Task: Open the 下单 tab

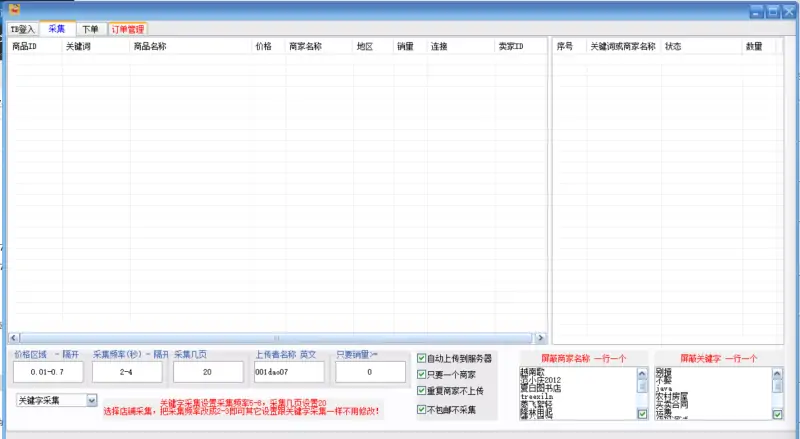Action: pyautogui.click(x=90, y=29)
